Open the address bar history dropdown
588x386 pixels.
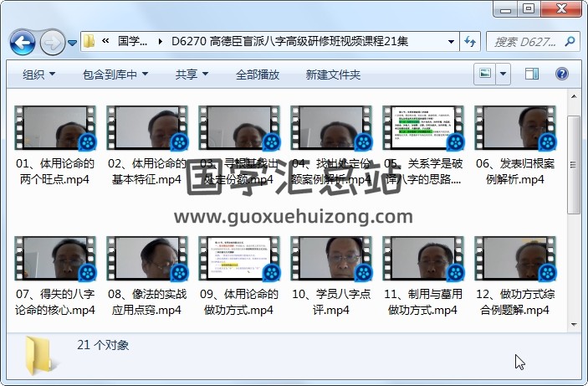point(451,41)
